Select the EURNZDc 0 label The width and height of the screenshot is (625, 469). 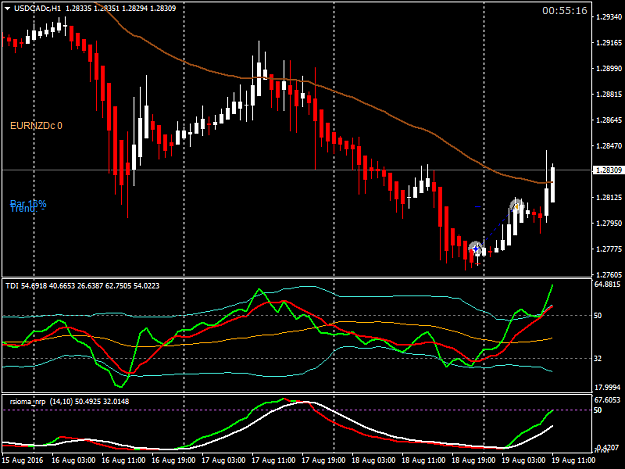(x=36, y=126)
